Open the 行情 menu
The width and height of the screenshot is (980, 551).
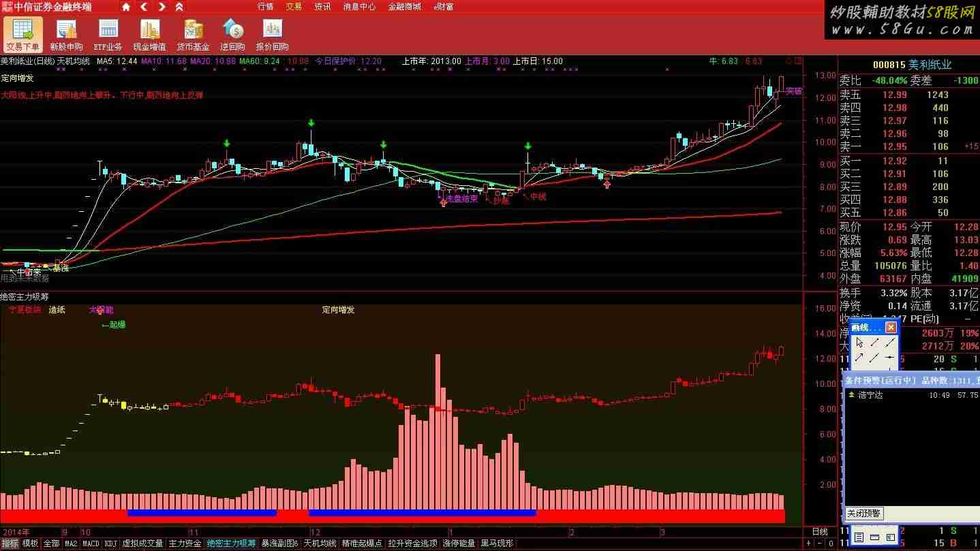pos(265,7)
